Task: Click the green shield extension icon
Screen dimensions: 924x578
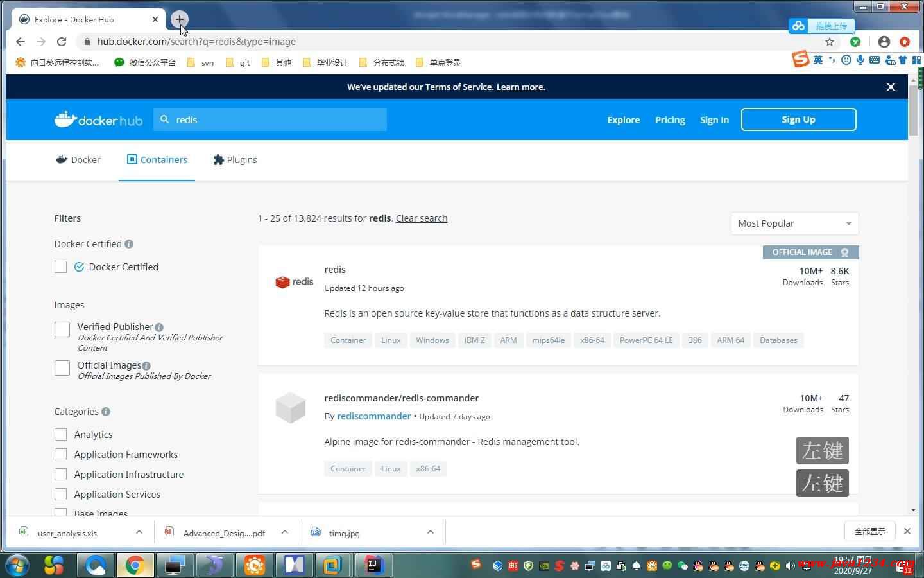Action: [x=855, y=42]
